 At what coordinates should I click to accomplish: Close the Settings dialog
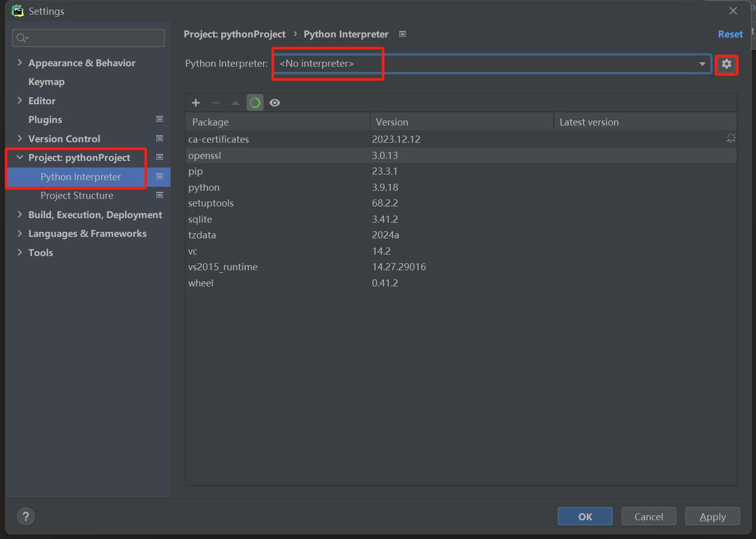coord(733,11)
